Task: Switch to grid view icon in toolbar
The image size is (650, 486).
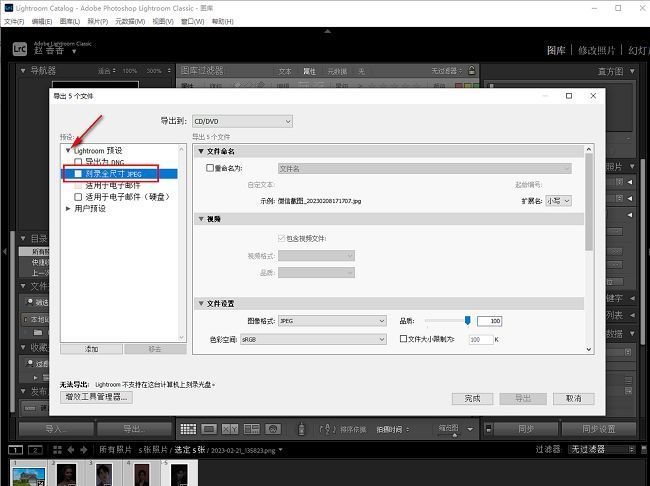Action: pyautogui.click(x=187, y=429)
